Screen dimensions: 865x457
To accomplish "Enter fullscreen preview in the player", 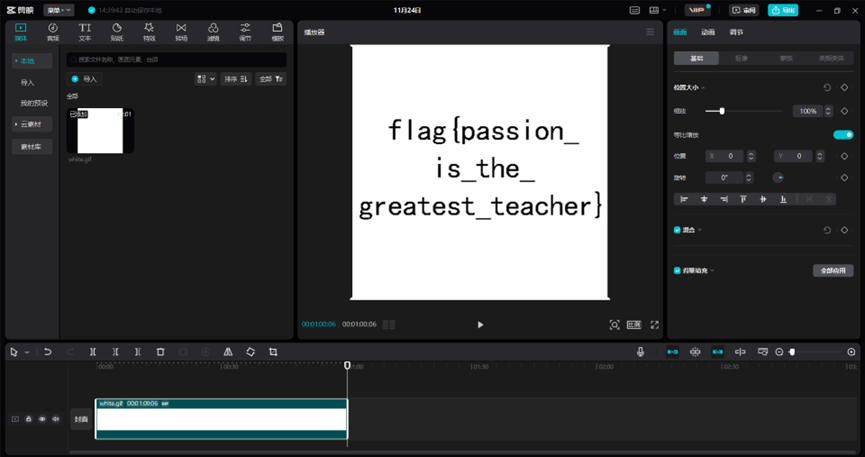I will [x=655, y=325].
